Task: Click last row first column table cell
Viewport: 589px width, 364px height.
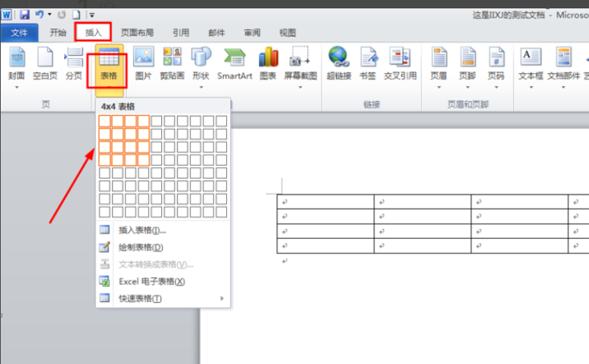Action: (325, 246)
